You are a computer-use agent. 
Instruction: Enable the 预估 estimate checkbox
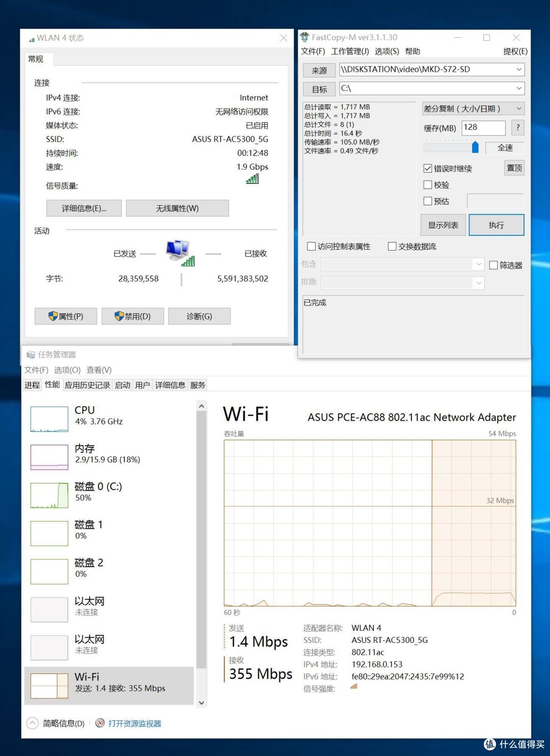coord(428,201)
